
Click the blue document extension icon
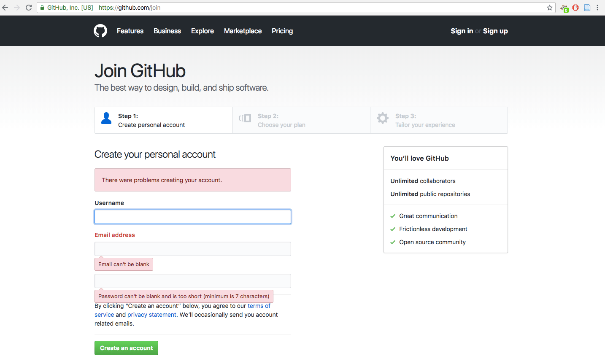(587, 8)
